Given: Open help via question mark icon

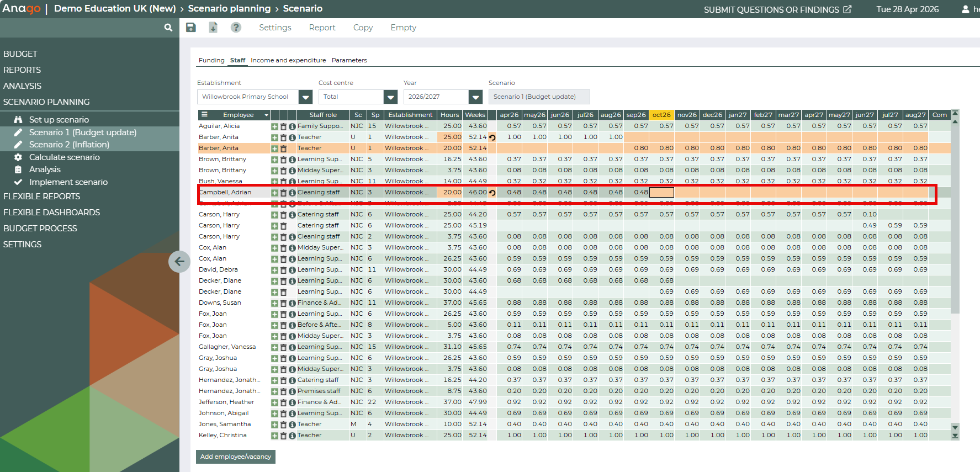Looking at the screenshot, I should [236, 28].
